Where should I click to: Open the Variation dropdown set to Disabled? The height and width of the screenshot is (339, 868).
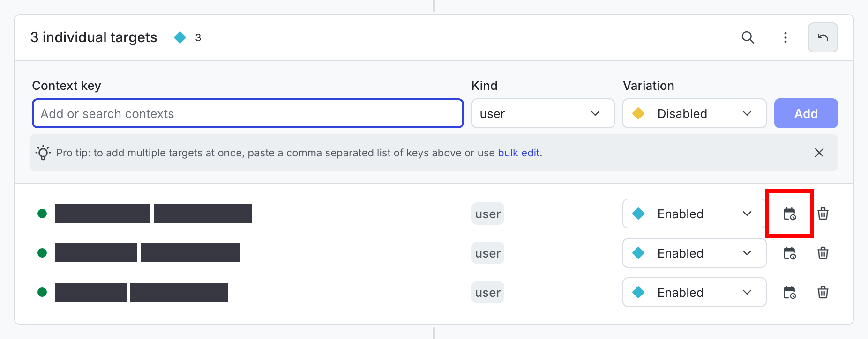point(694,113)
